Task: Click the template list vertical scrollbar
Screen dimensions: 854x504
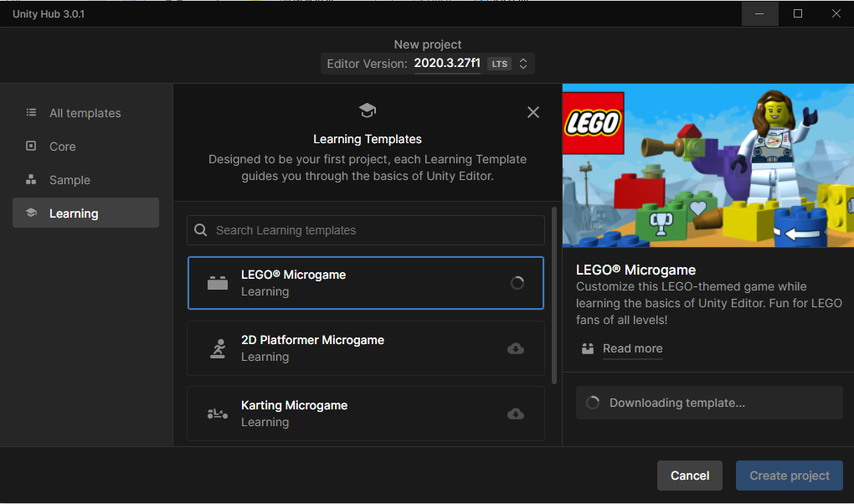Action: (x=553, y=293)
